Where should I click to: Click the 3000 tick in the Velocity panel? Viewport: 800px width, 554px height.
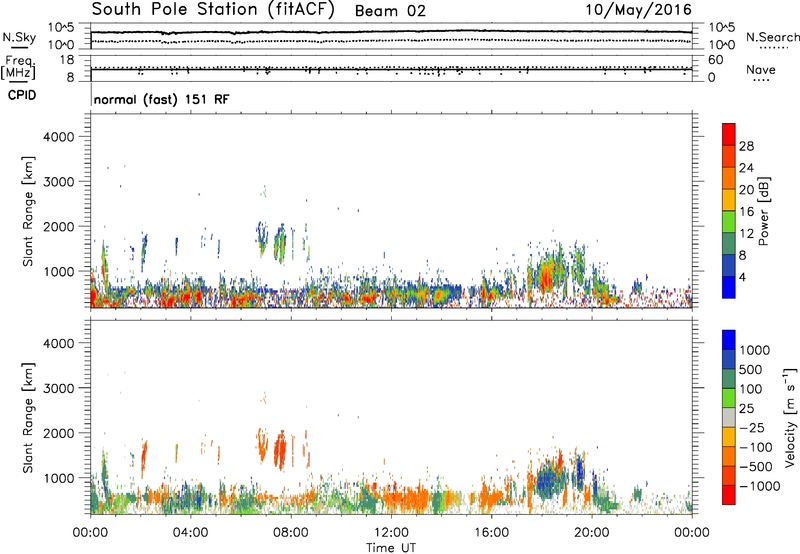58,388
